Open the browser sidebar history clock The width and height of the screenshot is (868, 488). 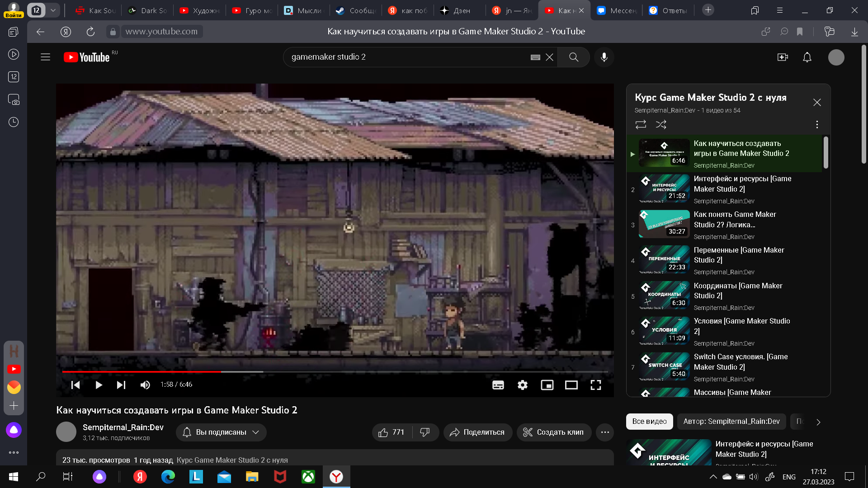coord(14,122)
